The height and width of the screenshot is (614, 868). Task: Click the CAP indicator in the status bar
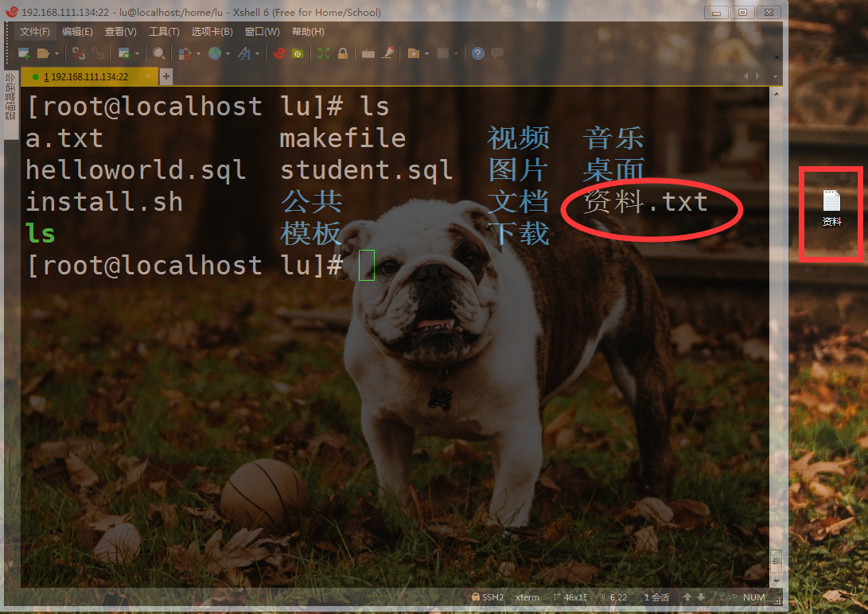(728, 597)
